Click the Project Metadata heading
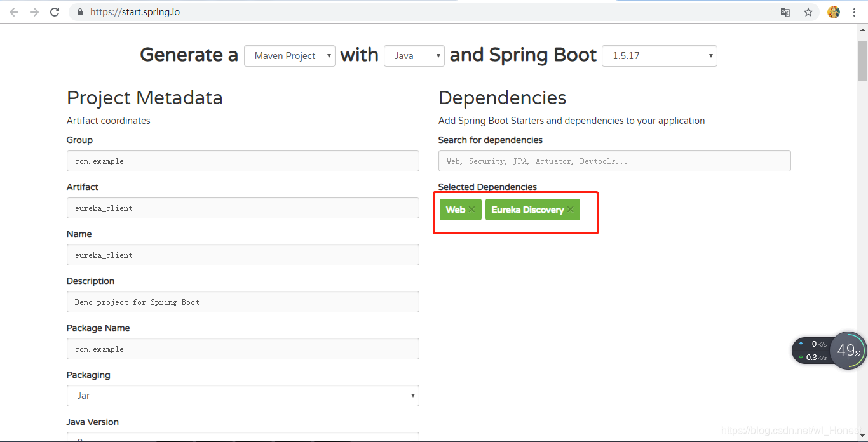This screenshot has width=868, height=442. tap(145, 98)
